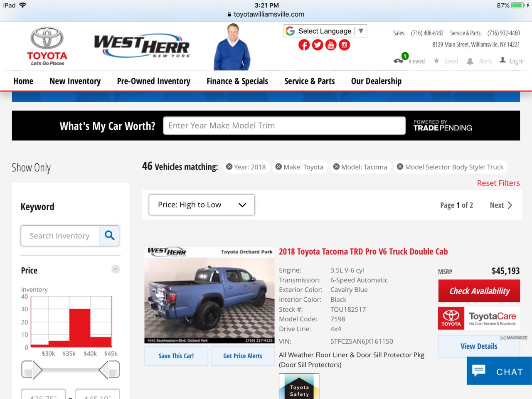Click the right price slider handle

109,369
